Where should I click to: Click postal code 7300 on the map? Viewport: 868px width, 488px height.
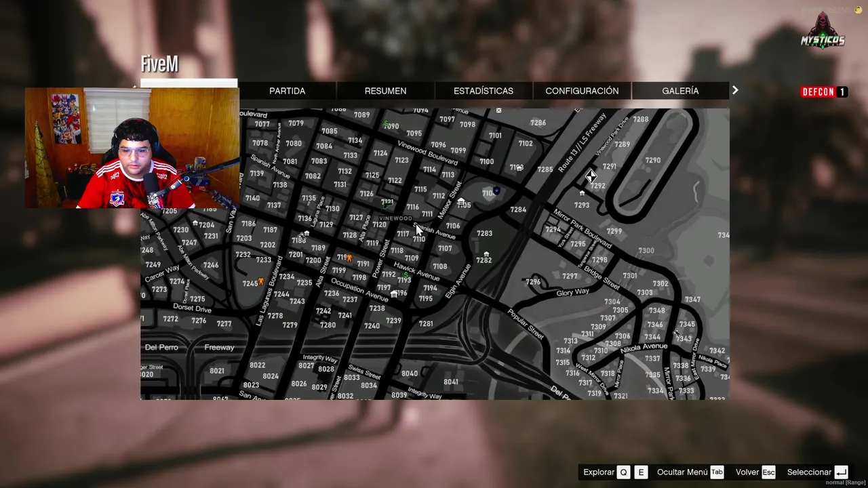[x=646, y=251]
